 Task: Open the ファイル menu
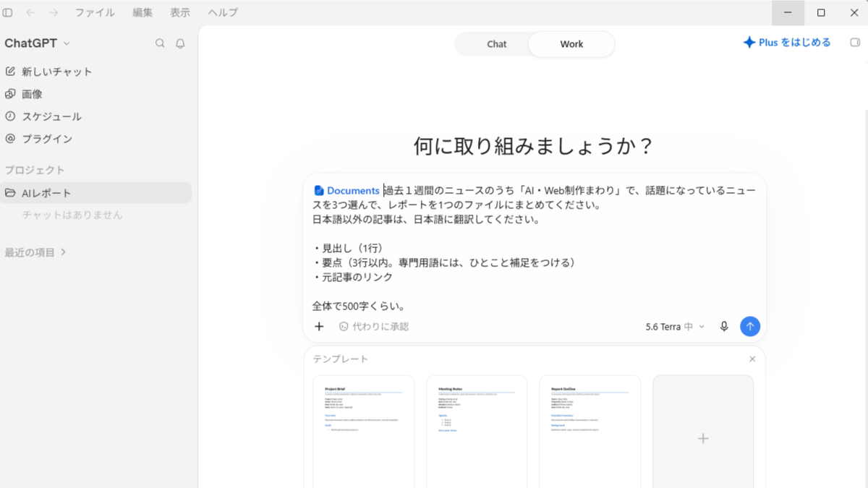[95, 12]
